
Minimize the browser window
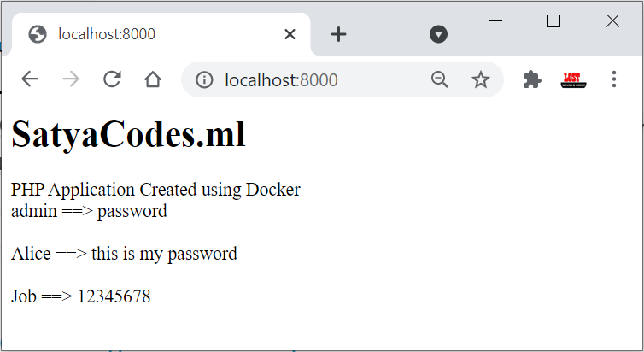pos(495,21)
